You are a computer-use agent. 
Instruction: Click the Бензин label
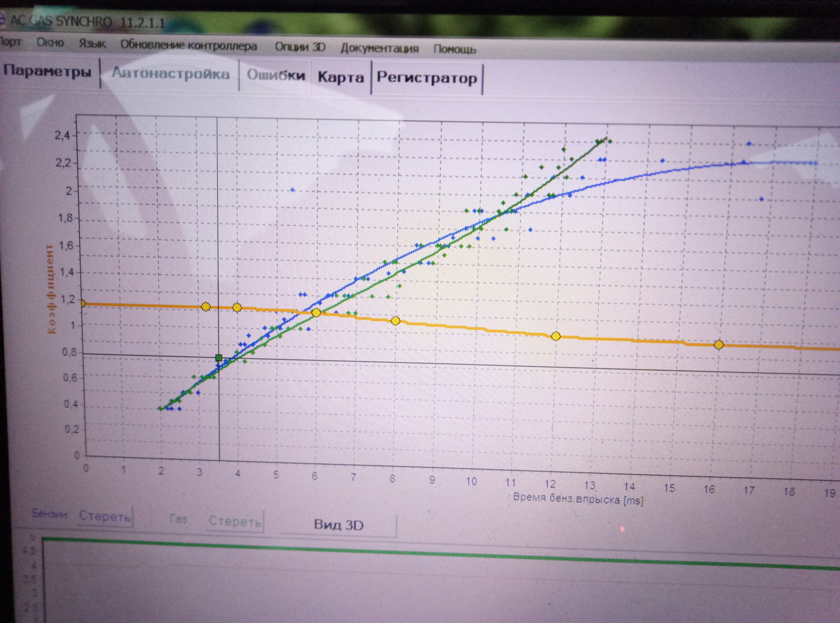(x=49, y=514)
